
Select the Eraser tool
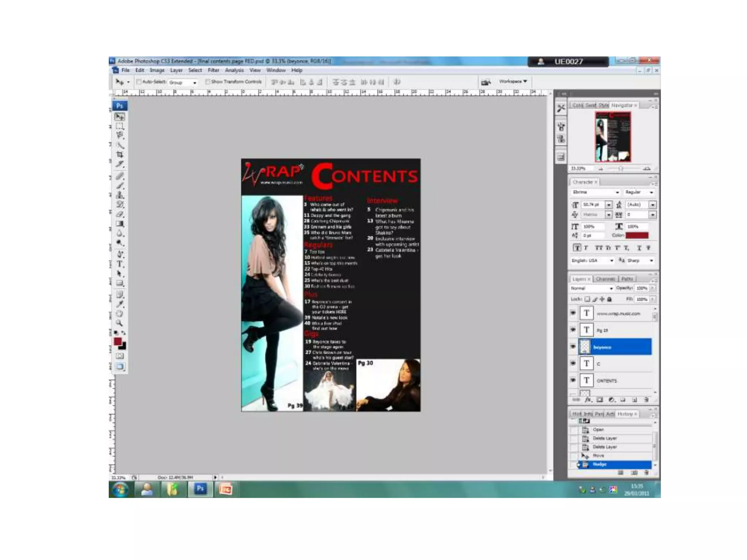(x=120, y=214)
